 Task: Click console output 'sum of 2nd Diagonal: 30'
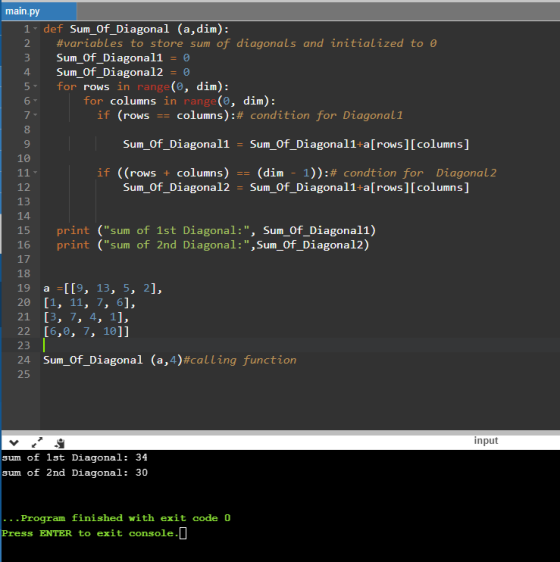[x=75, y=473]
